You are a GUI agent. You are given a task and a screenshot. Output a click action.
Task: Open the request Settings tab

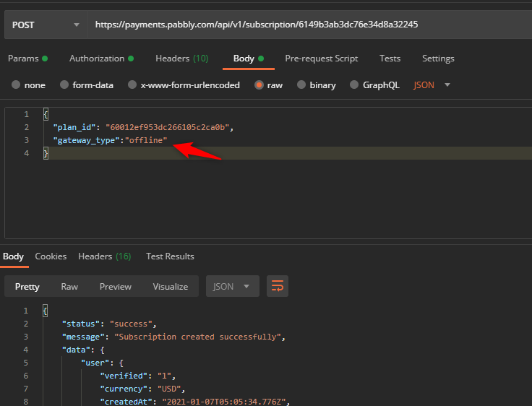click(438, 59)
